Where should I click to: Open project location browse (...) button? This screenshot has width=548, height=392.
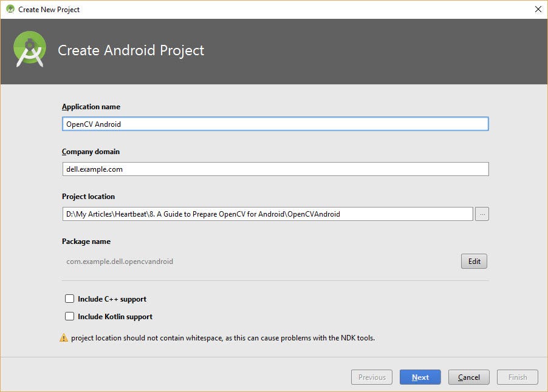click(482, 214)
